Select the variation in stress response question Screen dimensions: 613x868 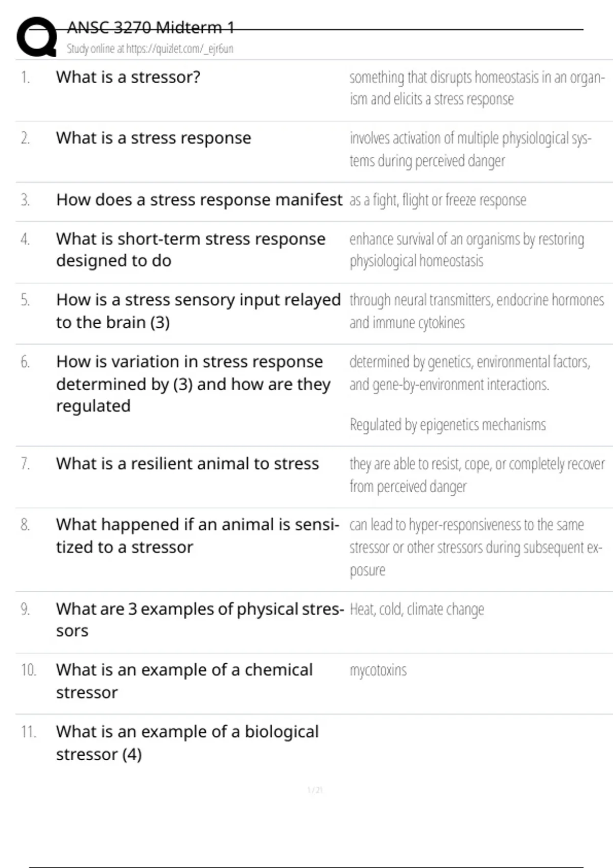point(193,383)
